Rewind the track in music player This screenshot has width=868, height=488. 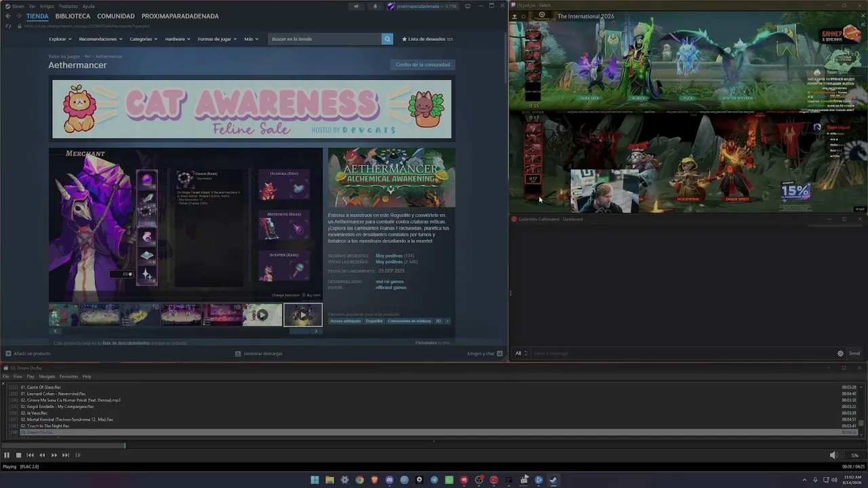point(42,455)
